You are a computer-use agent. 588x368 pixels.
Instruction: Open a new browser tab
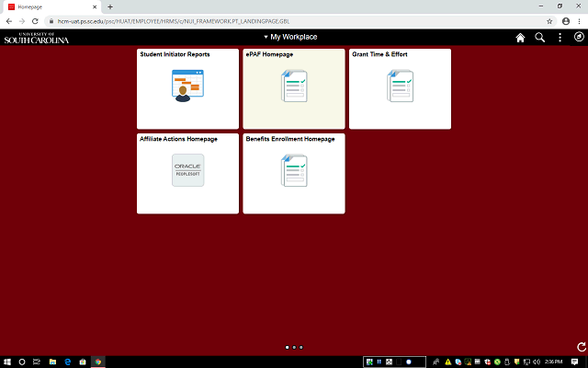coord(110,6)
